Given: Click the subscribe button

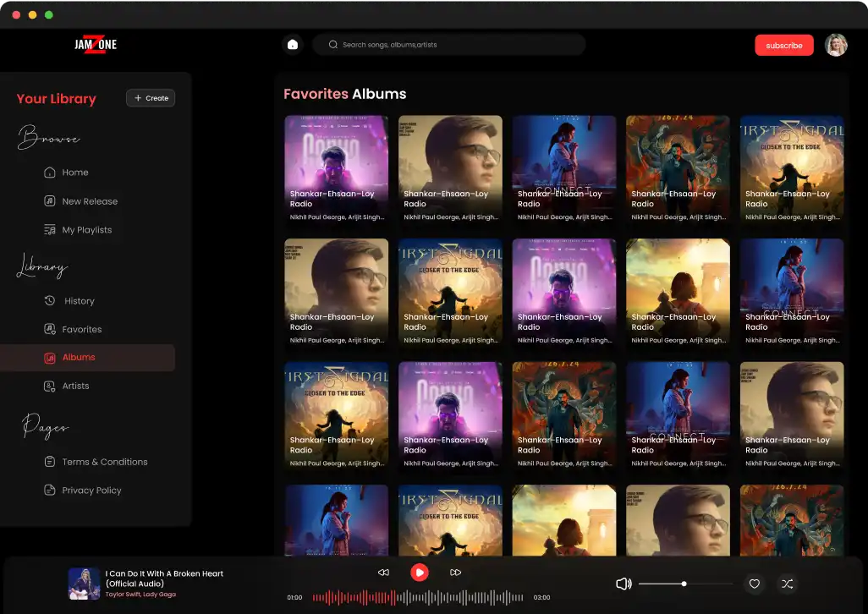Looking at the screenshot, I should [784, 46].
